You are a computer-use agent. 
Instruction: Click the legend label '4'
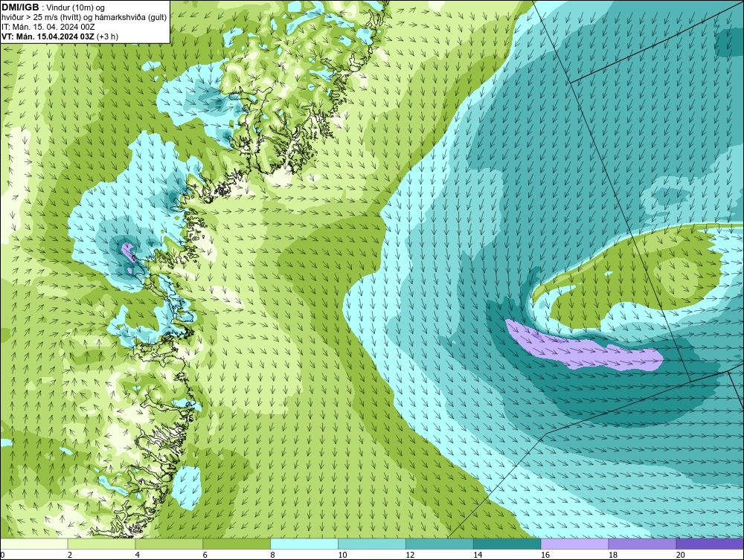138,555
